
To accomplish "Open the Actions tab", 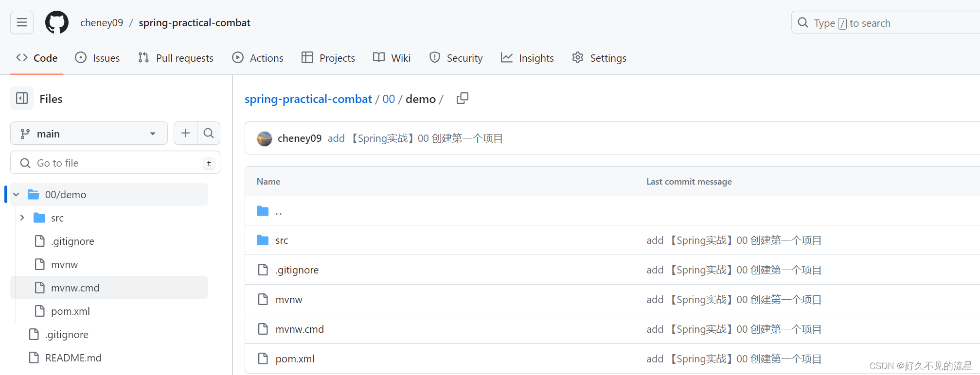I will pyautogui.click(x=258, y=58).
